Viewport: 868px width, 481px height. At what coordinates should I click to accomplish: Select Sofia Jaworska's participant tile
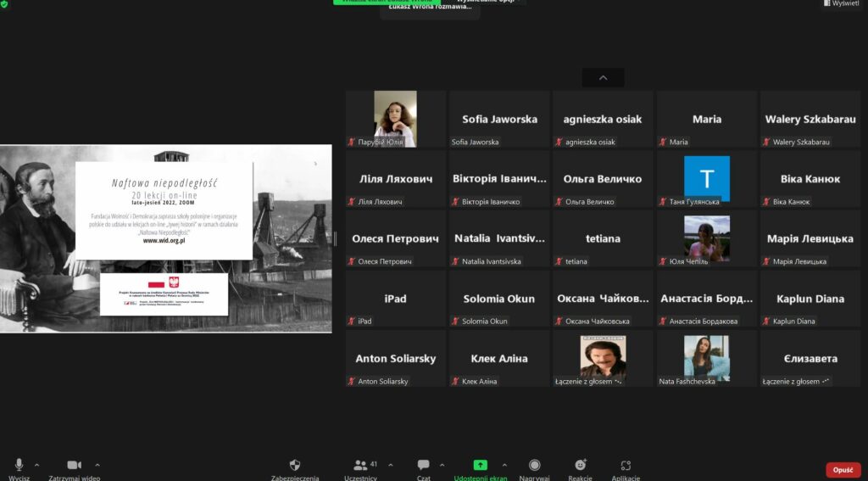(499, 120)
